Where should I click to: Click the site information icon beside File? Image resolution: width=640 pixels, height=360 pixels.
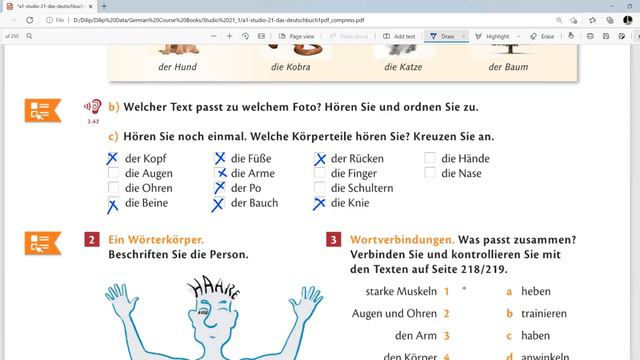[x=49, y=20]
